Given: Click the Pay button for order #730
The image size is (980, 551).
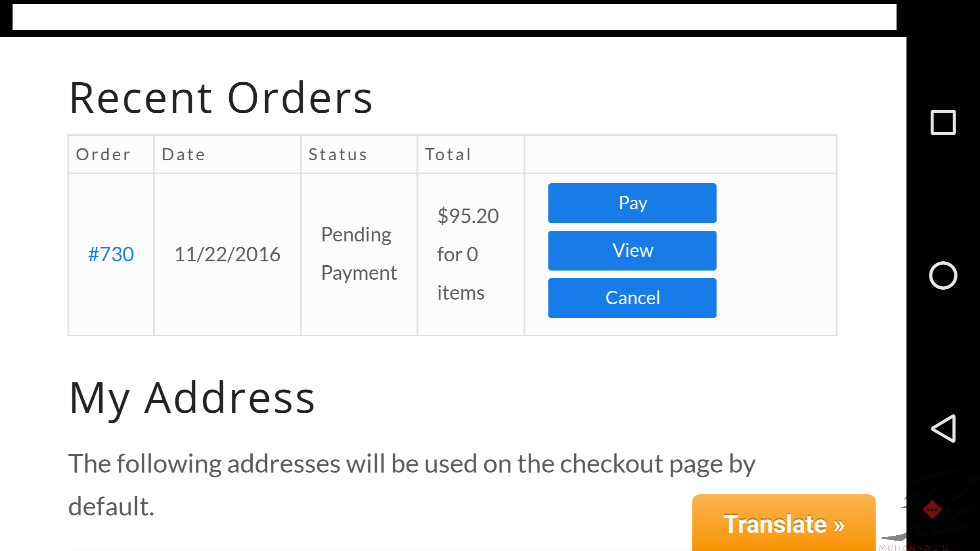Looking at the screenshot, I should point(632,203).
